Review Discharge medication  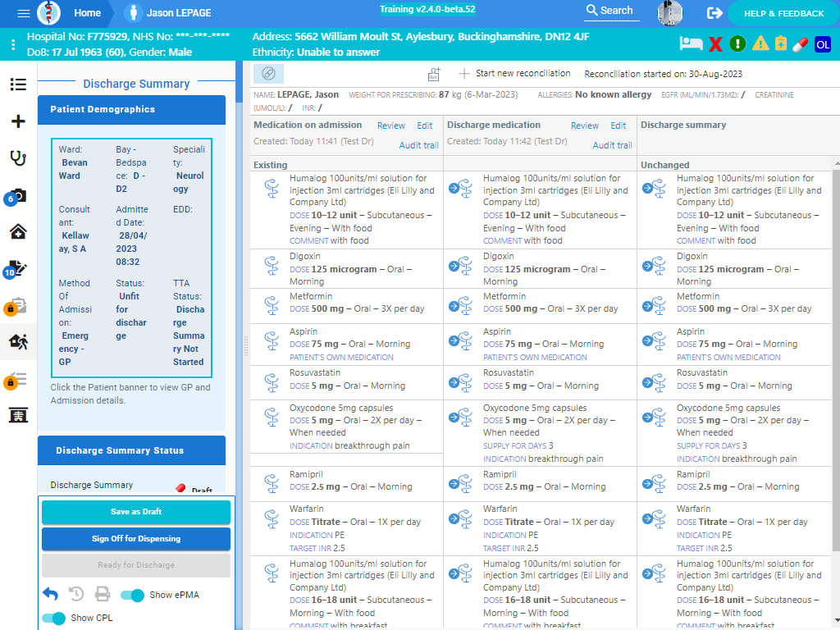click(584, 126)
